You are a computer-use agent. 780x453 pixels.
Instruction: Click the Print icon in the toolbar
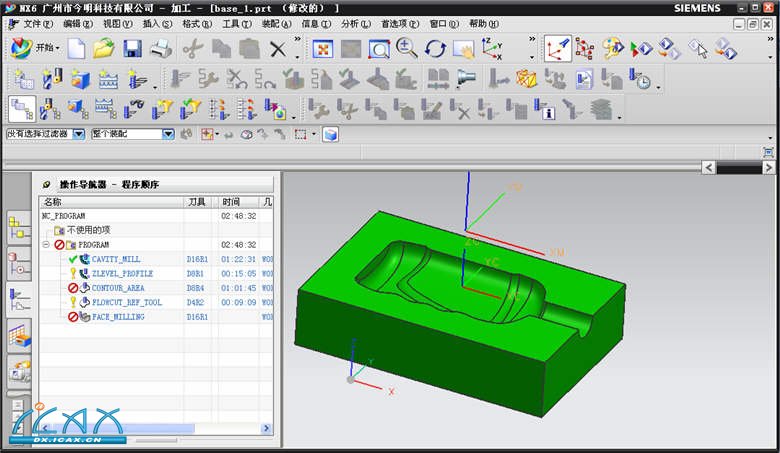click(x=160, y=48)
